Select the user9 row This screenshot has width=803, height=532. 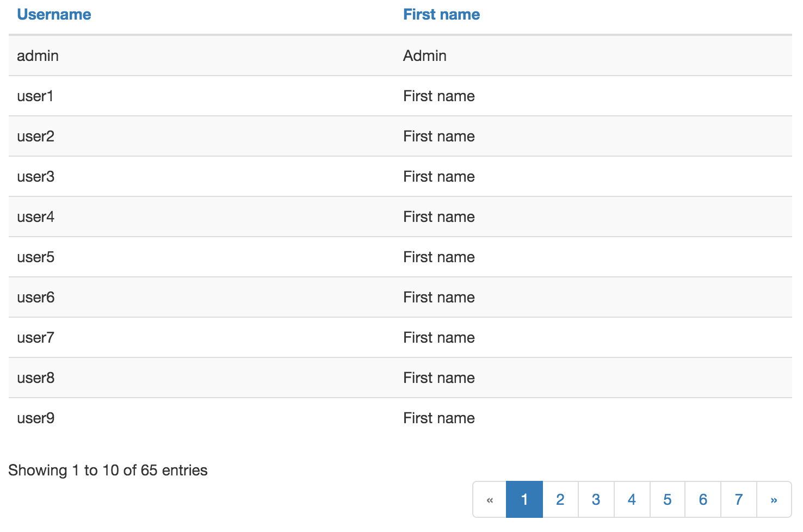point(36,418)
